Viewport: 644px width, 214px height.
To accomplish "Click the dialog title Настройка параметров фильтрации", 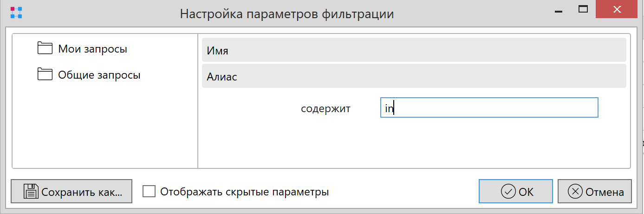I will point(286,14).
